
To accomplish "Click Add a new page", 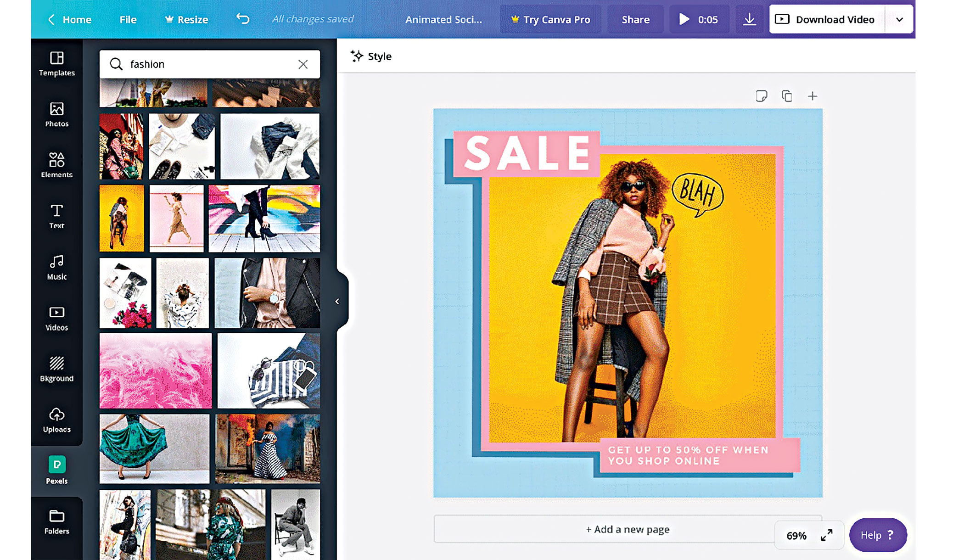I will point(627,529).
